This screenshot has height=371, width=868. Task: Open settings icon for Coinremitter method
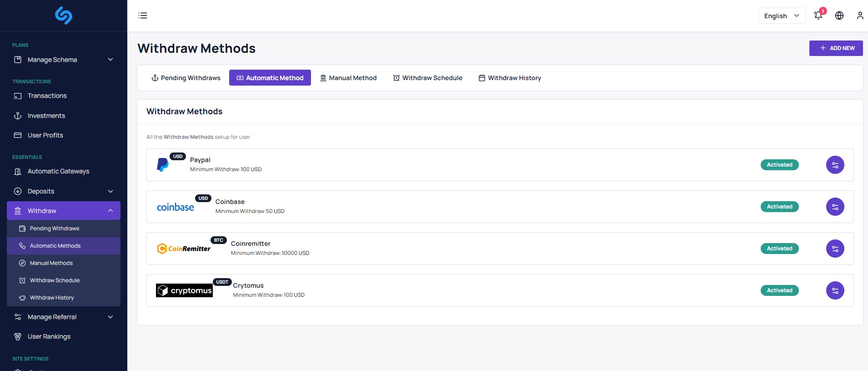(835, 249)
